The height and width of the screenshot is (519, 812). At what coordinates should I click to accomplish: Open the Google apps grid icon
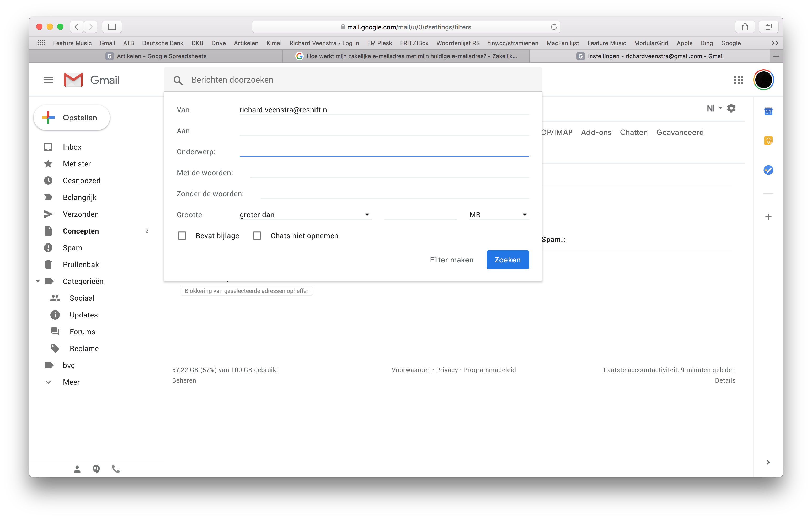tap(738, 80)
